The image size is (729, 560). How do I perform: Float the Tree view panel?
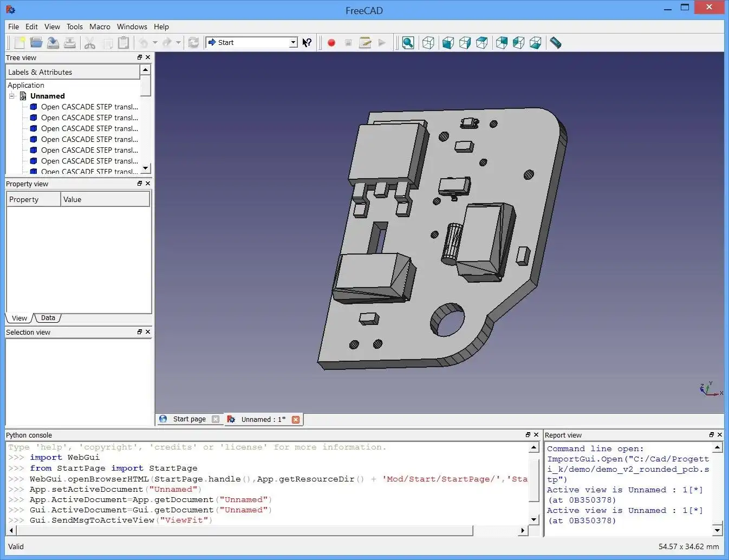click(140, 57)
